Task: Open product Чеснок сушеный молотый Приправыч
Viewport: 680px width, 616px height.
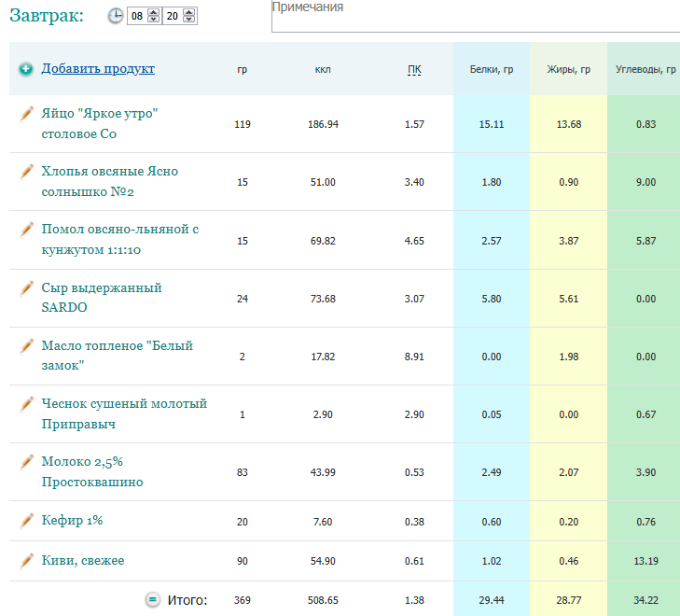Action: click(x=124, y=413)
